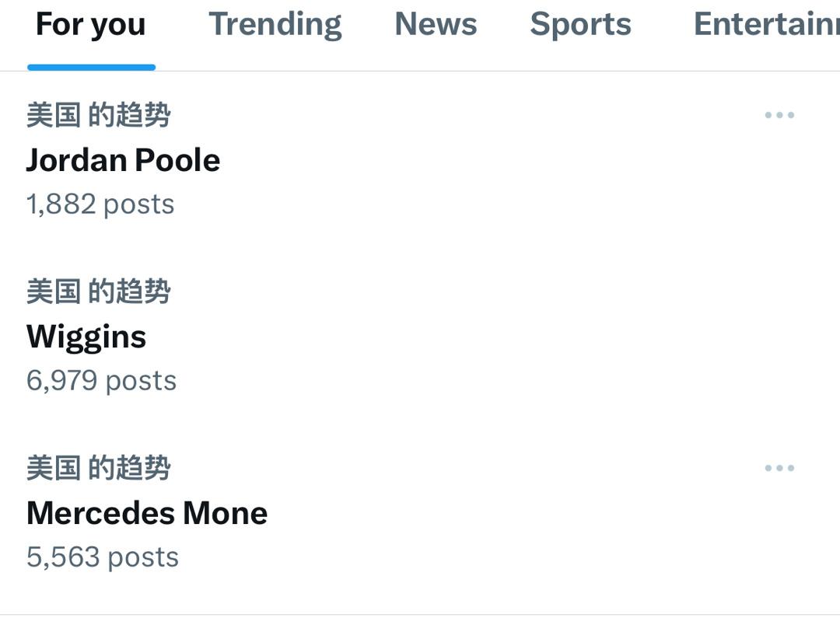Click the blue underline beneath For you
Viewport: 840px width, 625px height.
pyautogui.click(x=91, y=68)
